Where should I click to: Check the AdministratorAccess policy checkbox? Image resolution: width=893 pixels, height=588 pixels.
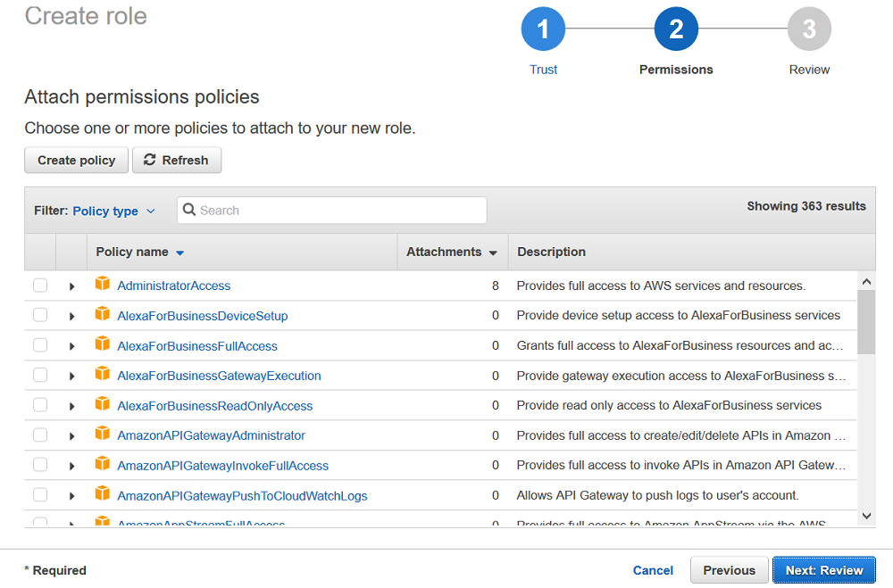(40, 286)
